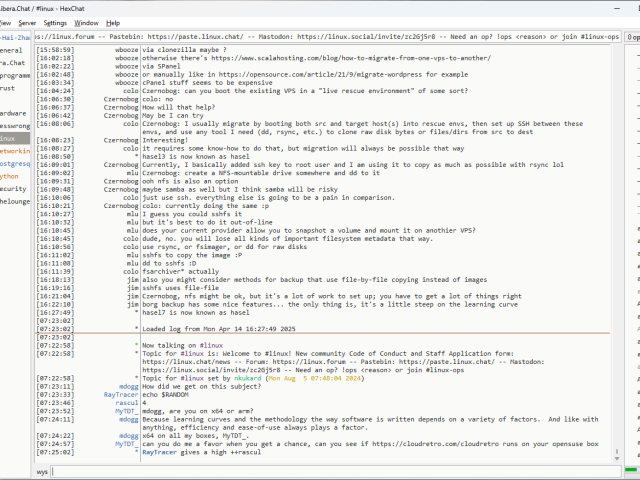Switch to the python channel

(10, 175)
